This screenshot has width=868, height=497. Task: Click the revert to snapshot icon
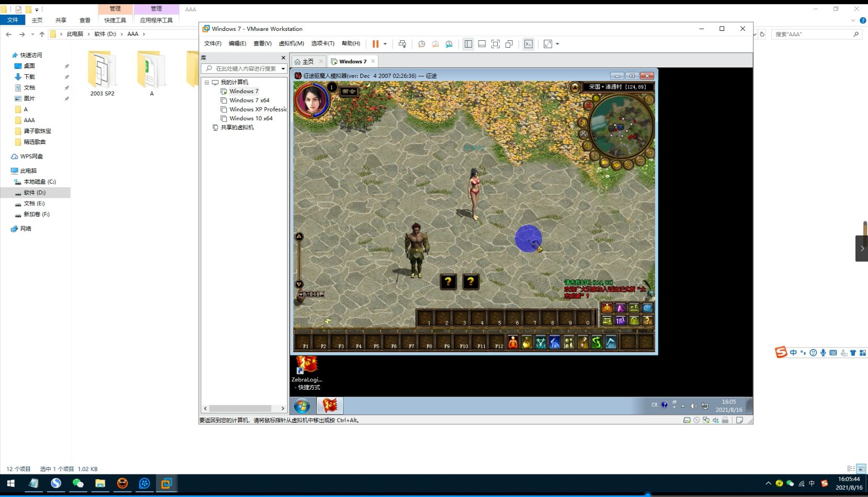pyautogui.click(x=435, y=44)
